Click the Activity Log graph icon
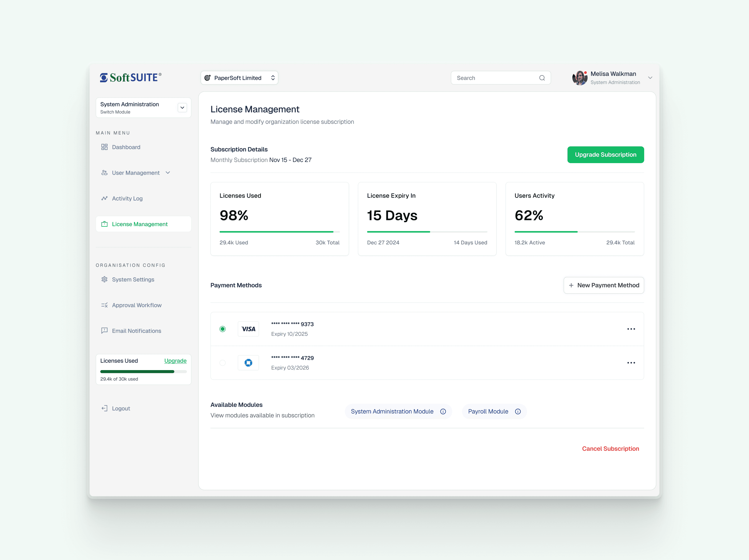Screen dimensions: 749x560 (x=104, y=198)
